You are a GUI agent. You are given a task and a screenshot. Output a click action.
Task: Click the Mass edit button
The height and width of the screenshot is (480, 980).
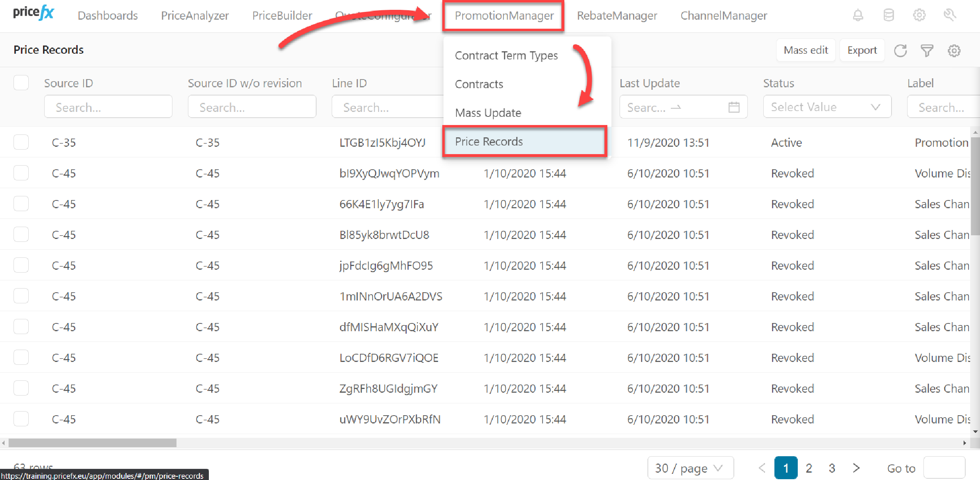pos(806,50)
